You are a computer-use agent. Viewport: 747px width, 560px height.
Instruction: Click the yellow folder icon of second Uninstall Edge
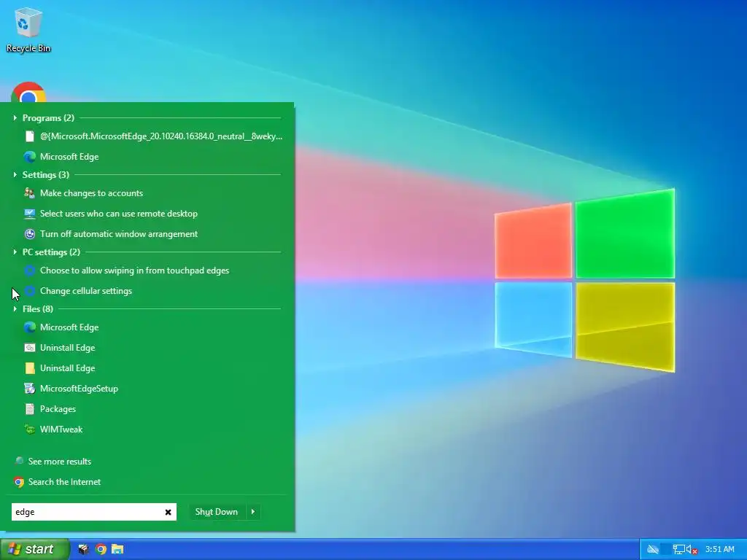[29, 368]
